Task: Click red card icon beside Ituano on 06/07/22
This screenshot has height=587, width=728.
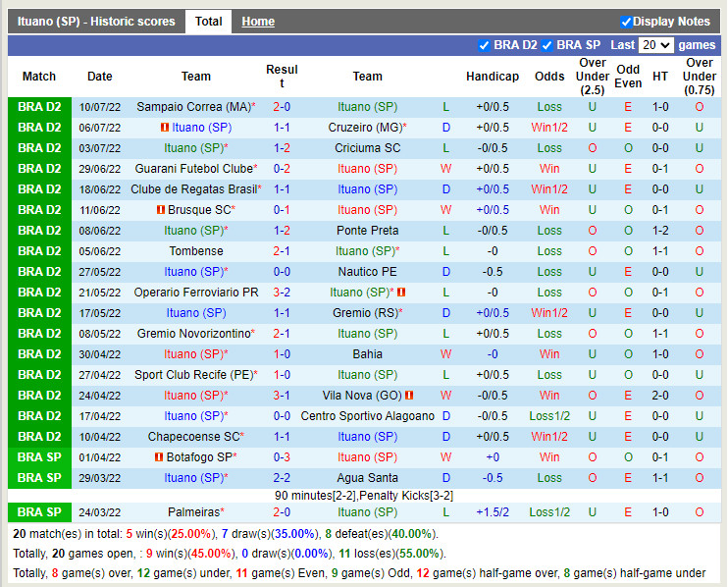Action: (165, 128)
